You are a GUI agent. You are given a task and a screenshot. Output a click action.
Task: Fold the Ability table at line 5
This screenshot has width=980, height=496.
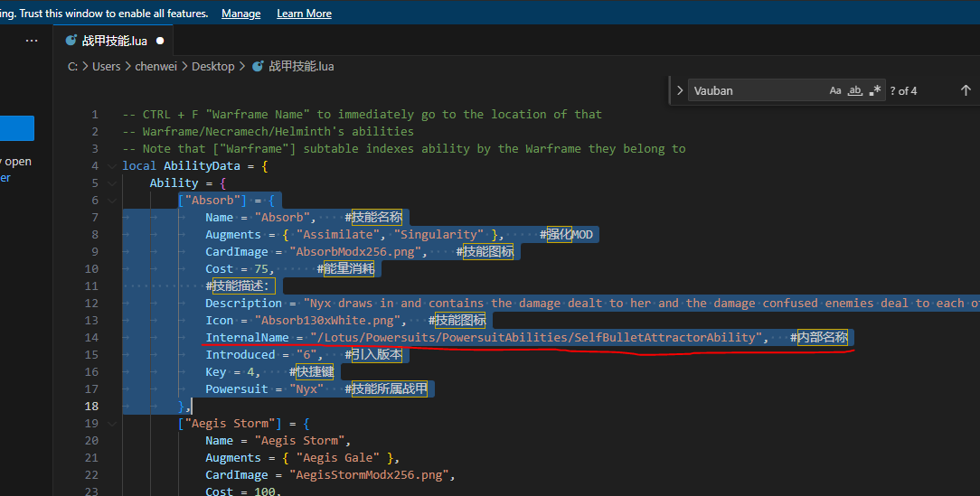[112, 183]
